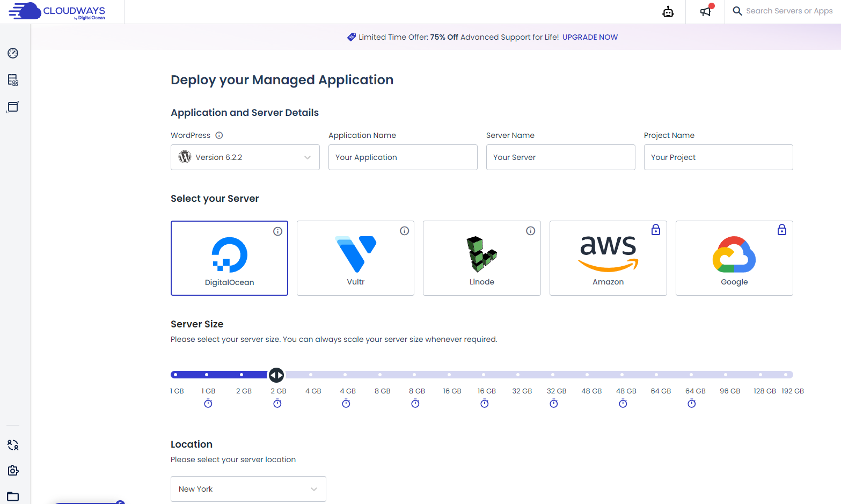Click the search magnifier icon

click(737, 11)
